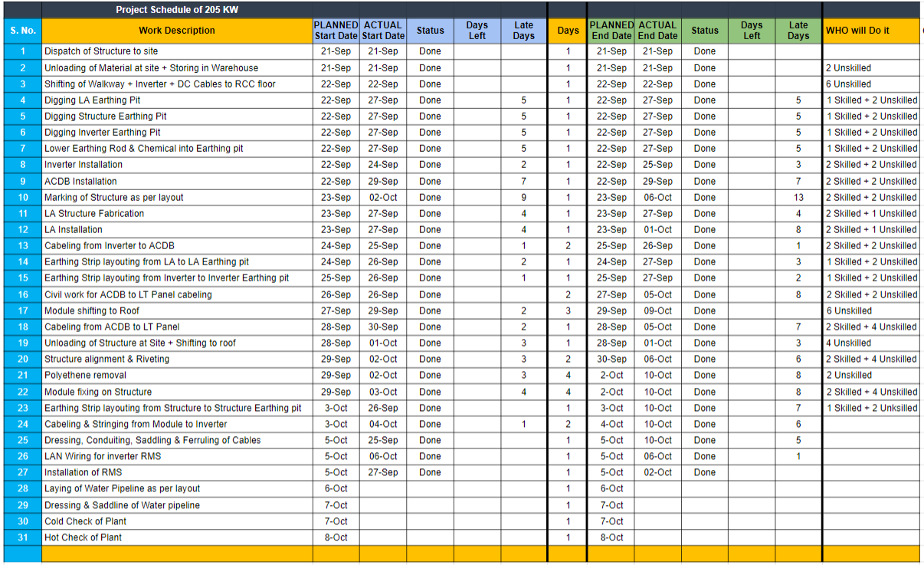This screenshot has width=924, height=565.
Task: Click the 'Work Description' column header
Action: (x=177, y=31)
